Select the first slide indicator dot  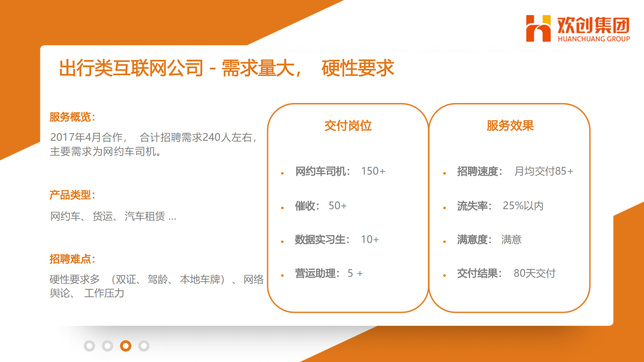click(x=89, y=346)
